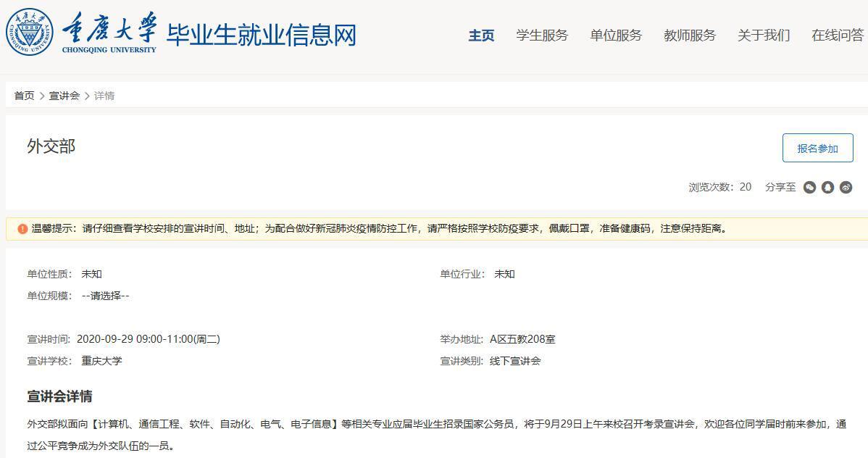This screenshot has width=868, height=458.
Task: Click the 举办地址 label
Action: [x=462, y=339]
